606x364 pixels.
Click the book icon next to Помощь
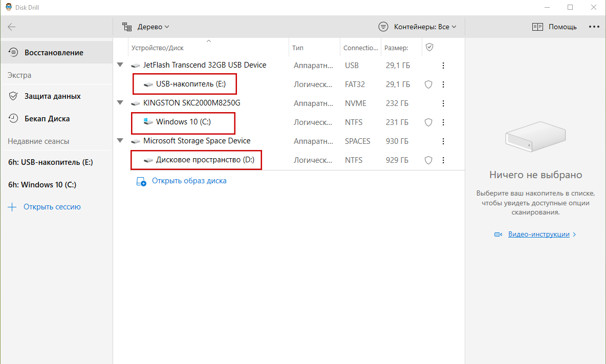pos(537,27)
